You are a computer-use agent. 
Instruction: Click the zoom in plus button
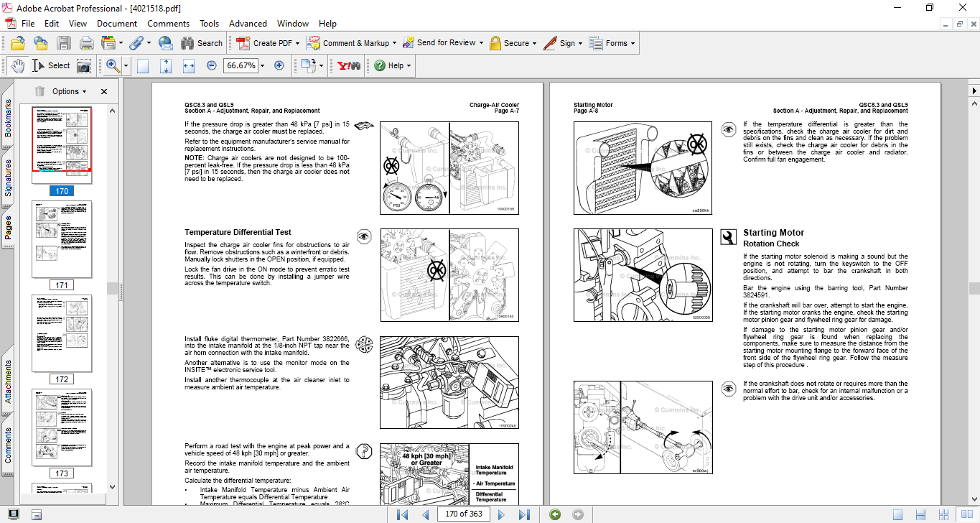pyautogui.click(x=279, y=65)
